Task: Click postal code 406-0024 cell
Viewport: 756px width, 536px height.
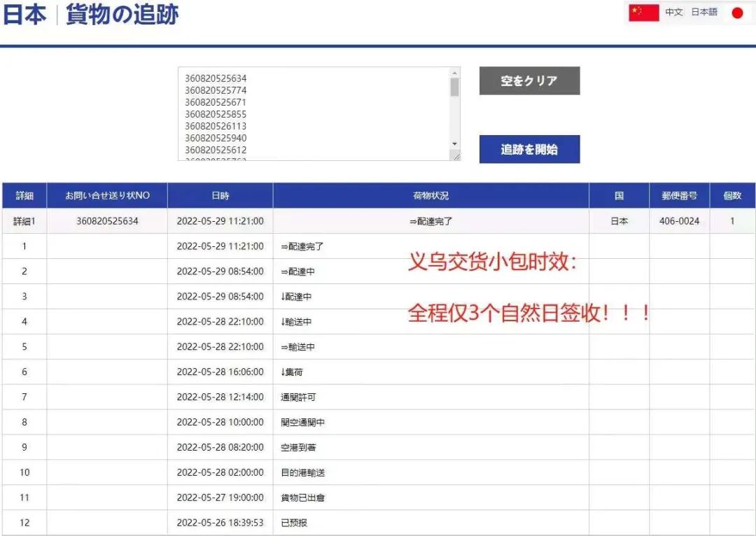Action: 679,220
